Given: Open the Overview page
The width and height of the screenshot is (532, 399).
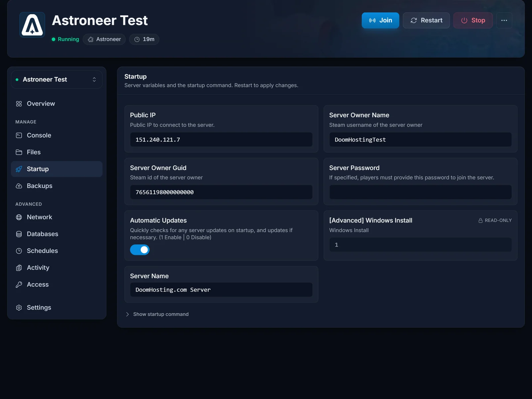Looking at the screenshot, I should coord(57,104).
